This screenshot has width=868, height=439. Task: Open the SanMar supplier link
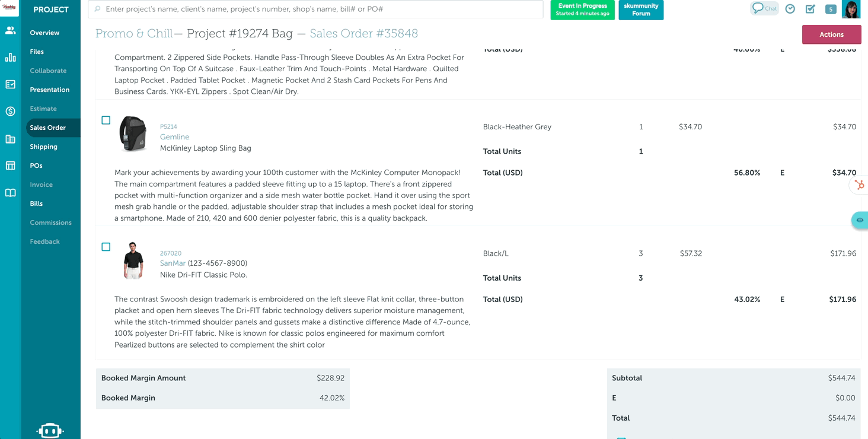click(x=173, y=263)
